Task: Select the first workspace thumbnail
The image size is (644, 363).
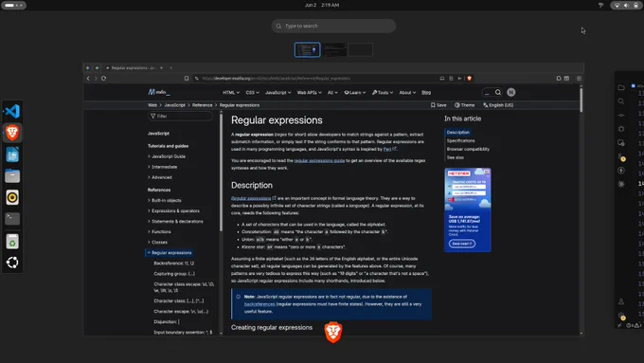Action: point(307,49)
